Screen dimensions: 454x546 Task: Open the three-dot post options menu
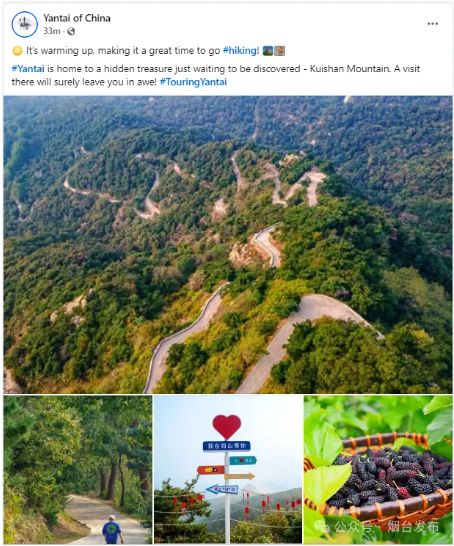(432, 24)
